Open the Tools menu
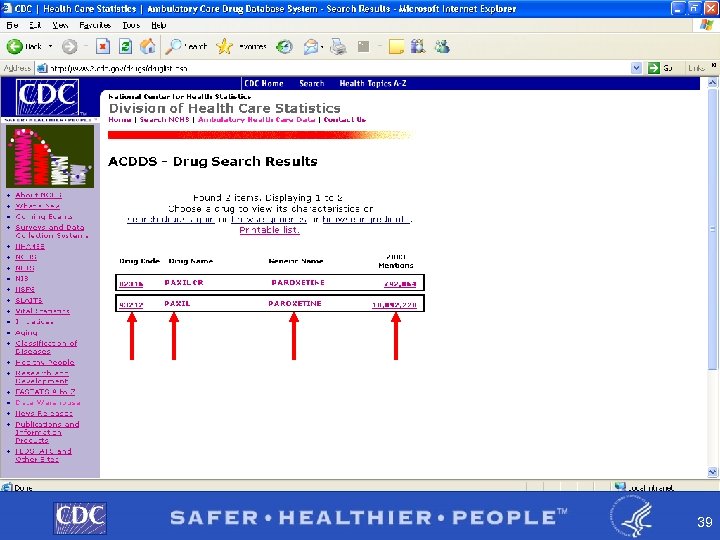 131,25
